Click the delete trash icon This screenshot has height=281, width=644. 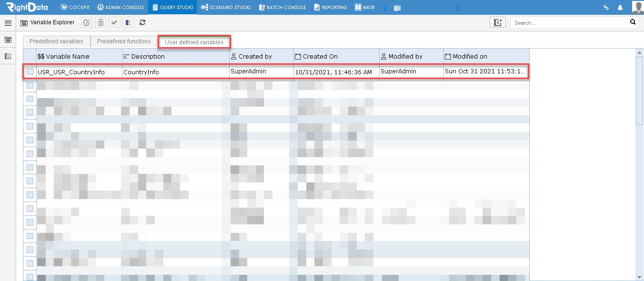pos(101,22)
